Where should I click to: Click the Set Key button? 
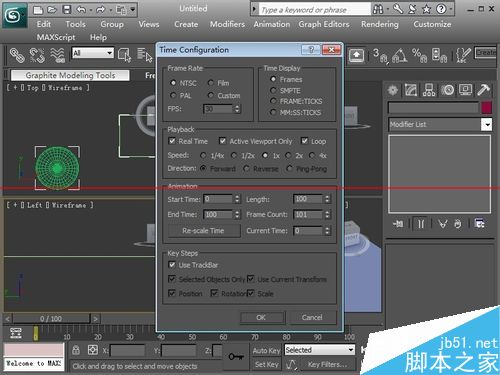[x=266, y=364]
